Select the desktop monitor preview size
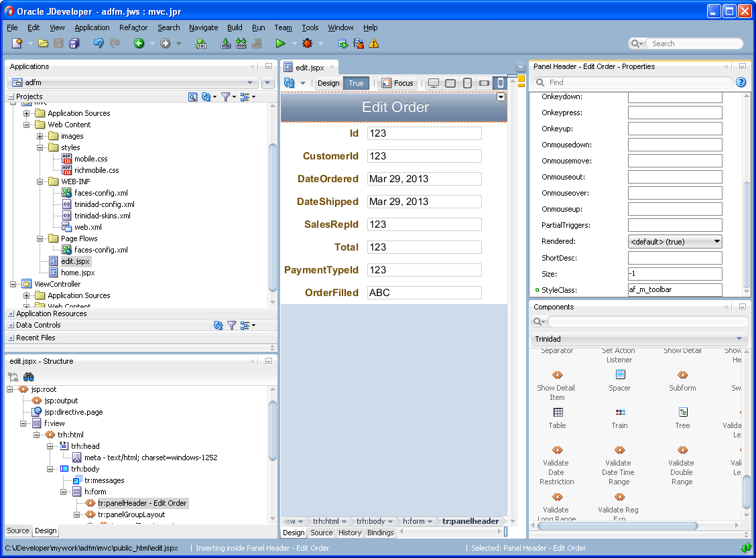Viewport: 756px width, 558px height. click(434, 83)
